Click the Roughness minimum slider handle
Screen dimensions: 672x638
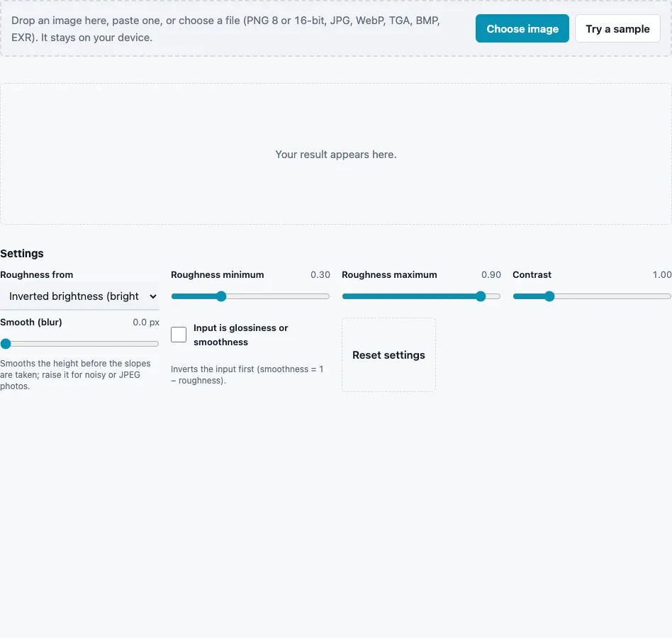click(221, 296)
